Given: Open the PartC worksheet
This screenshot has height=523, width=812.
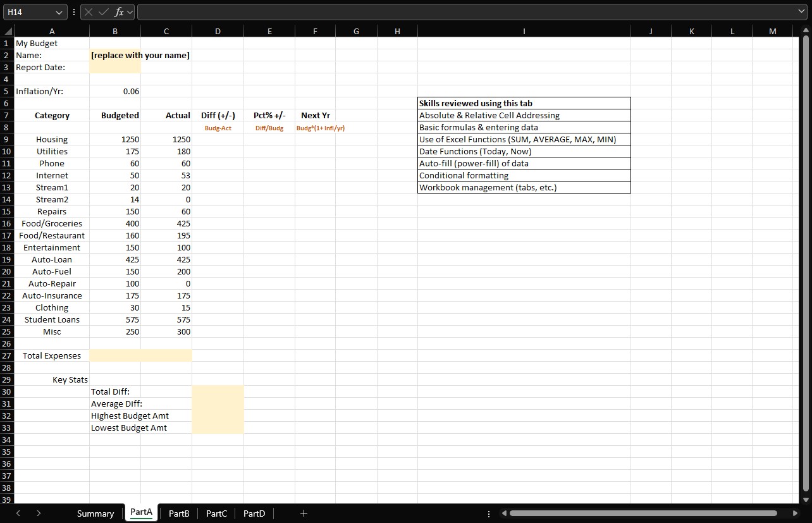Looking at the screenshot, I should [x=216, y=514].
